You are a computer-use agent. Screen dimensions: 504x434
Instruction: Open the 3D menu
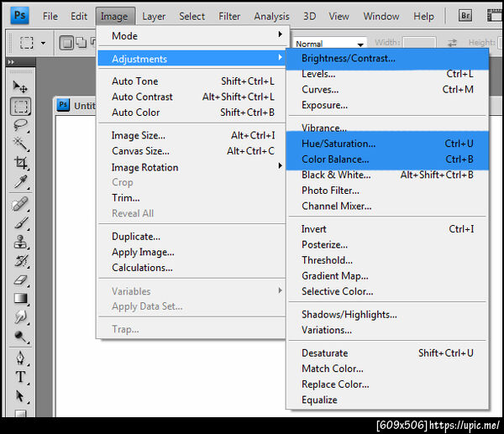[x=309, y=16]
